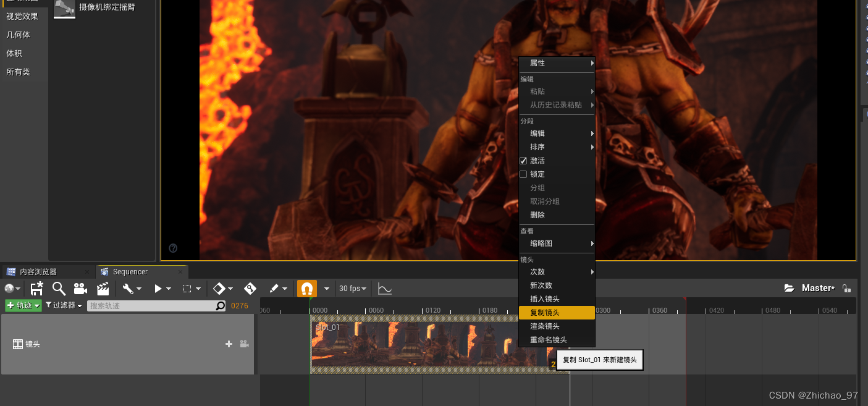Click the Create Camera icon in toolbar

(x=80, y=289)
